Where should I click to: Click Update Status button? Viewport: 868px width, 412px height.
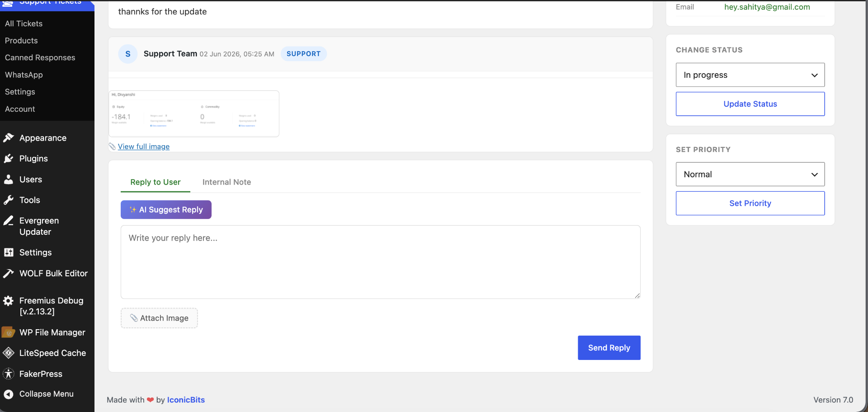[x=750, y=104]
